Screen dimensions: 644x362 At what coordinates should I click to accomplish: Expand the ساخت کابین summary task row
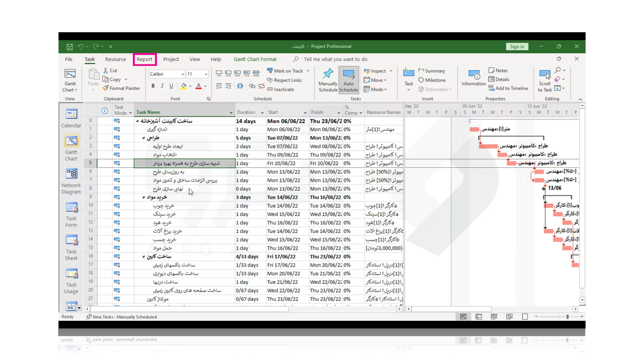144,256
